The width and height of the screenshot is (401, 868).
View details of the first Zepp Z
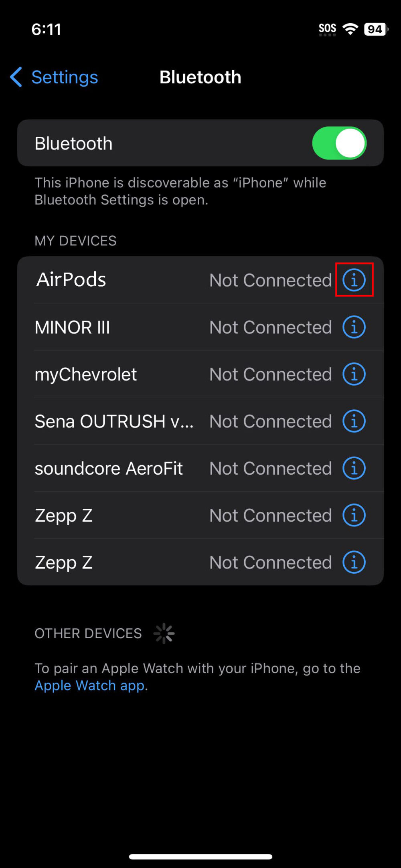coord(354,515)
